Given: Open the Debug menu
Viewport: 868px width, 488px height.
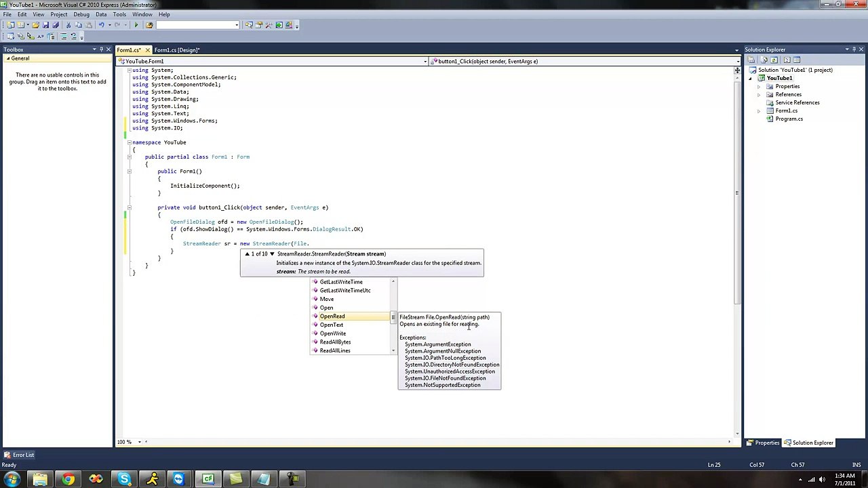Looking at the screenshot, I should (x=81, y=14).
